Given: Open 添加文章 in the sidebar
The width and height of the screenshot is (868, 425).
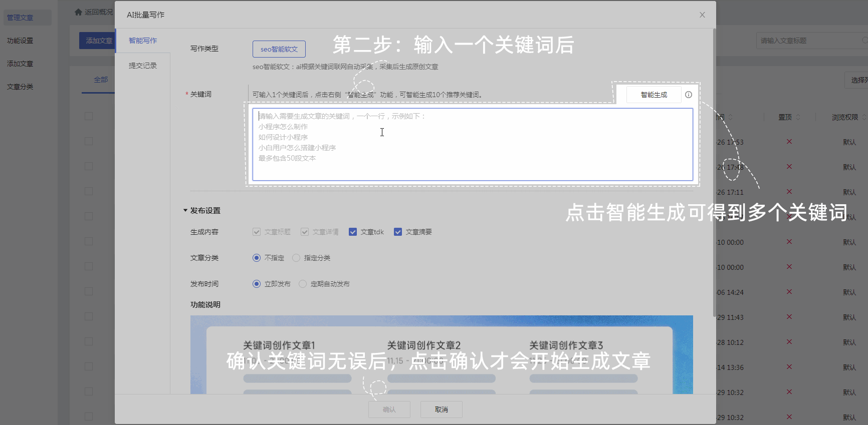Looking at the screenshot, I should [20, 64].
